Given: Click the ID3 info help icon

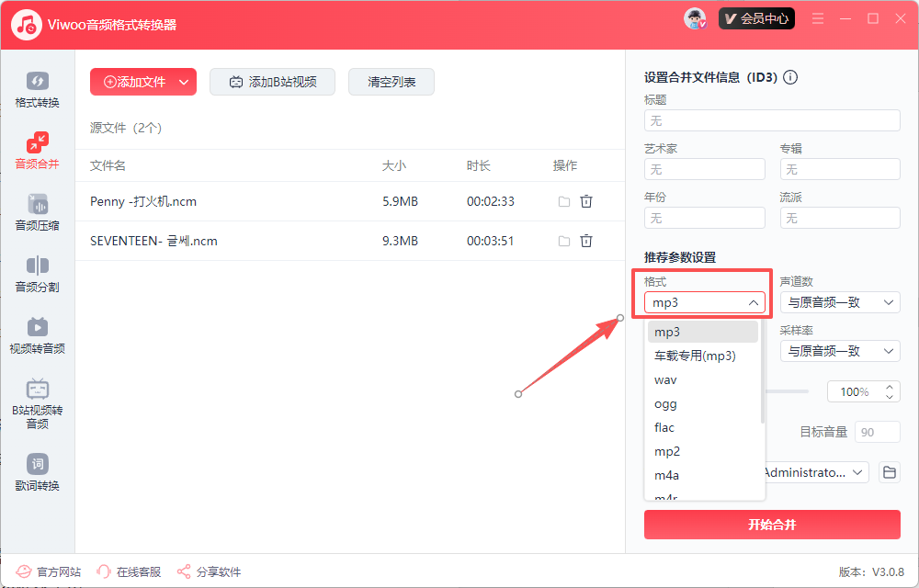Looking at the screenshot, I should click(x=790, y=77).
